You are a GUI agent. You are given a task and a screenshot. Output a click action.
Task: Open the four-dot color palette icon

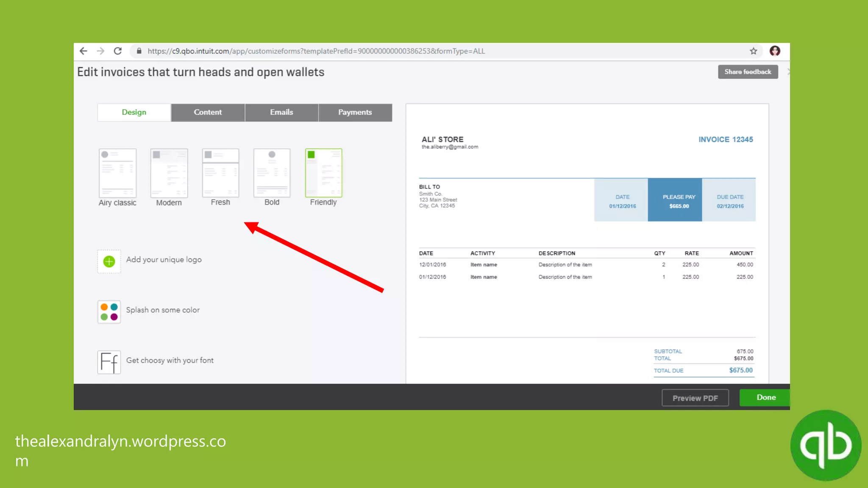109,312
